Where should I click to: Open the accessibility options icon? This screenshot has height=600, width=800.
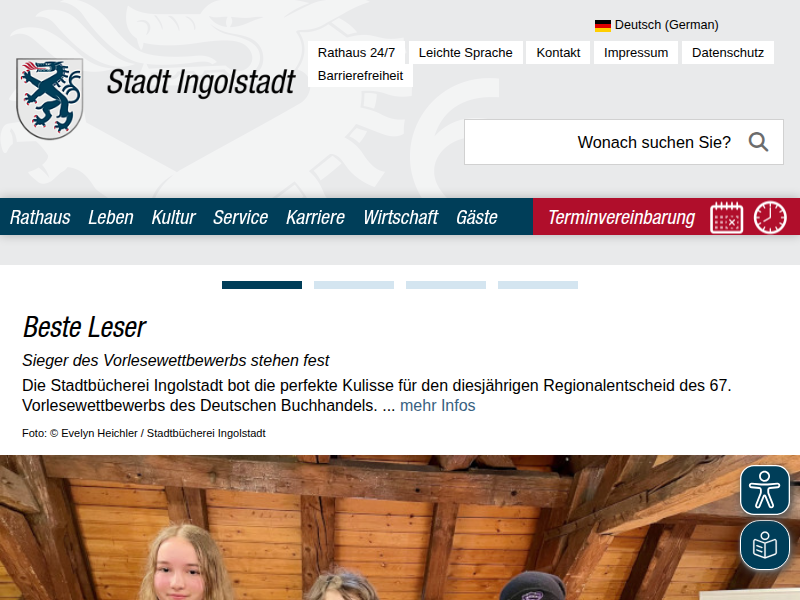(765, 490)
